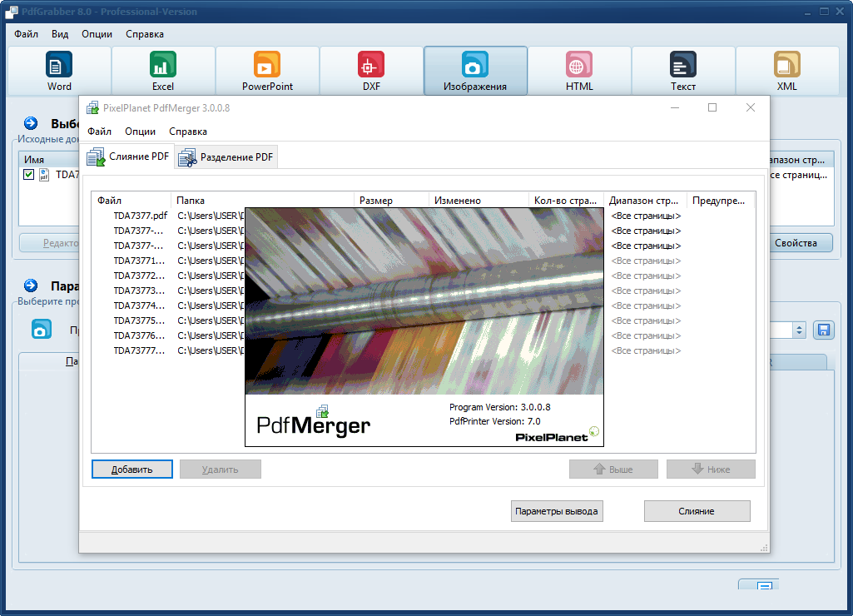Sort by the Изменено column header
Image resolution: width=853 pixels, height=616 pixels.
479,201
